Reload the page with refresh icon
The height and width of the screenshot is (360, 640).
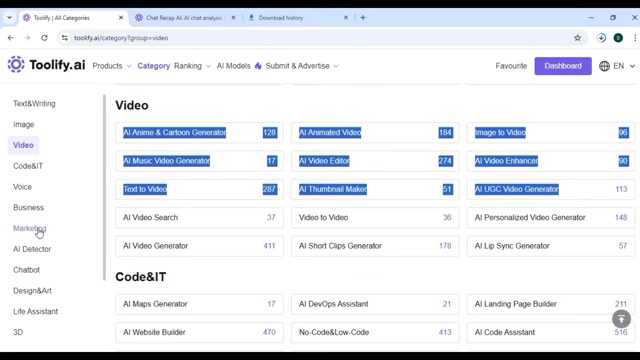click(x=44, y=38)
